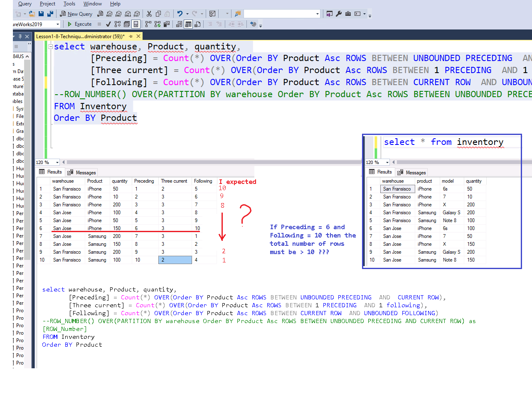Open the Properties wrench icon
The image size is (532, 404).
coord(339,14)
